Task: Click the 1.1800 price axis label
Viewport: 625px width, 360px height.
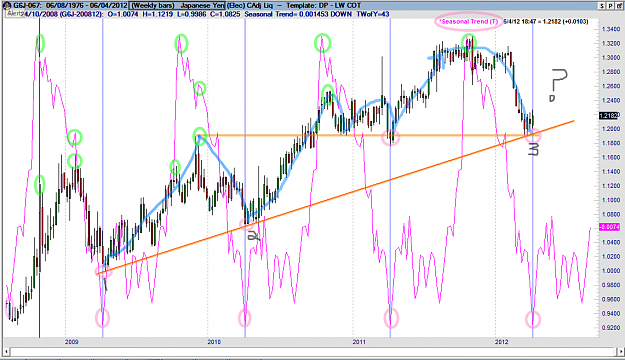Action: point(611,143)
